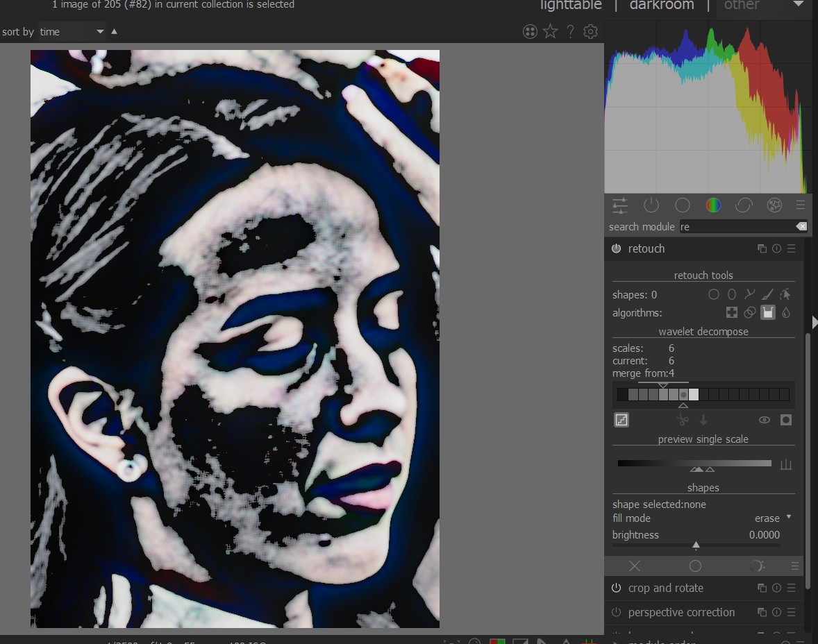The width and height of the screenshot is (818, 644).
Task: Switch to the darkroom view
Action: (662, 6)
